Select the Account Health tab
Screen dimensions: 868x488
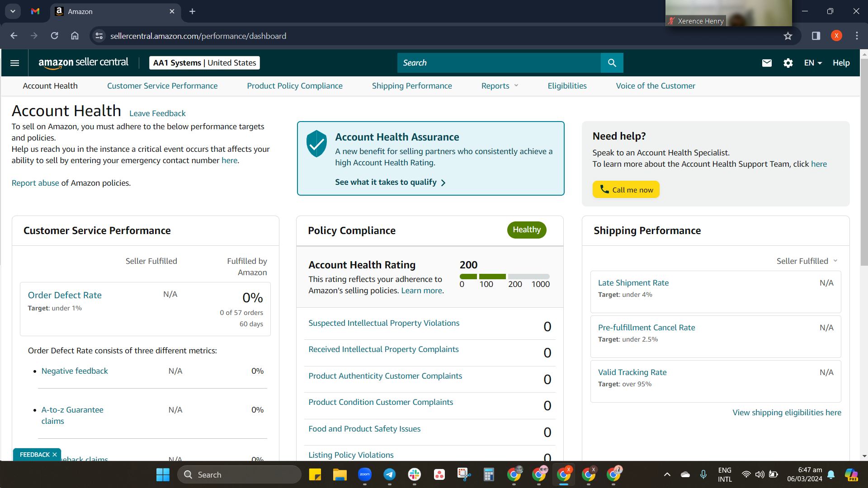(x=50, y=86)
